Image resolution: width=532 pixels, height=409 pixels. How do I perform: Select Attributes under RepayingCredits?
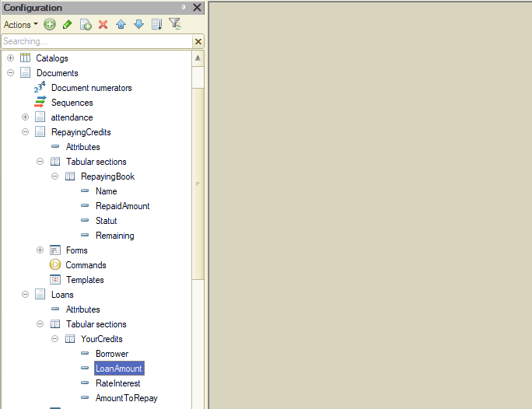tap(83, 147)
